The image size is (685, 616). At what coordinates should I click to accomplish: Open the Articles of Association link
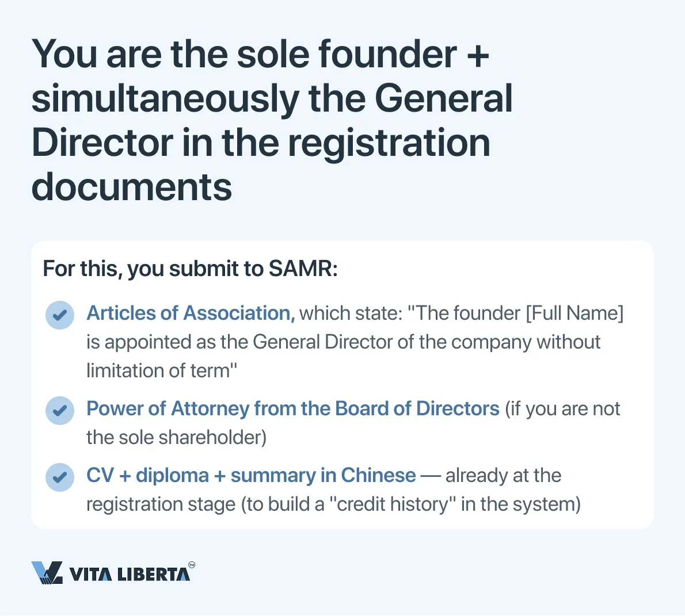coord(191,313)
